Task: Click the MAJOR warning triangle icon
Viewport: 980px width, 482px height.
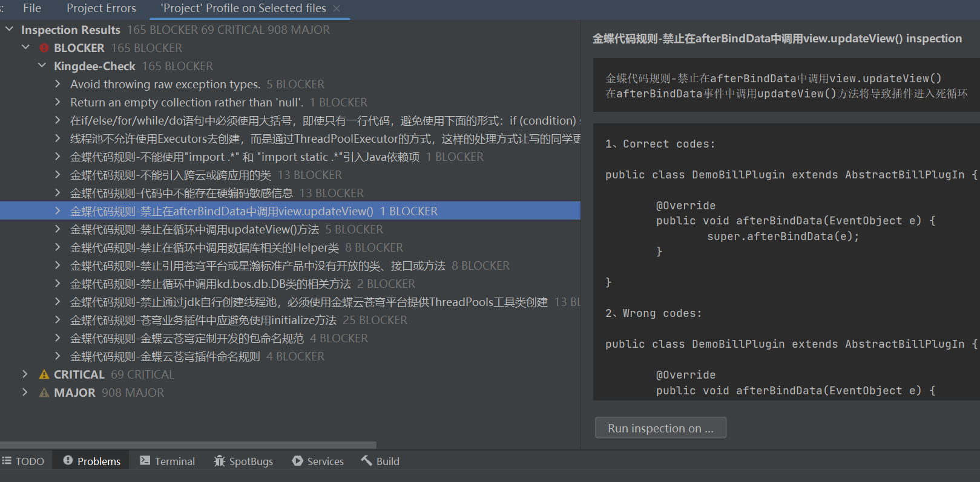Action: 44,392
